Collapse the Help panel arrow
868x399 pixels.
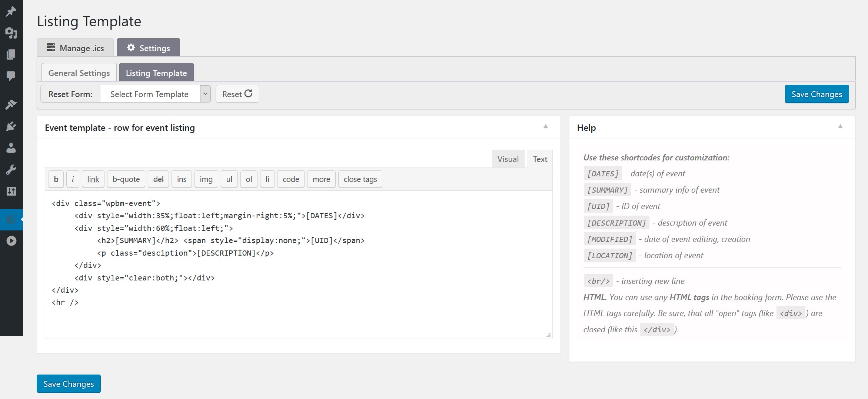[x=840, y=127]
